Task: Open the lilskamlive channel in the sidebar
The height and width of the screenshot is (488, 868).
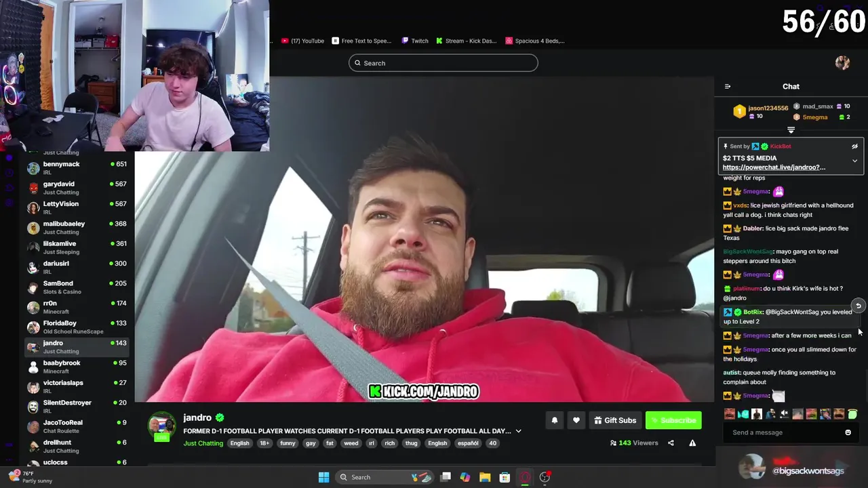Action: click(x=77, y=247)
